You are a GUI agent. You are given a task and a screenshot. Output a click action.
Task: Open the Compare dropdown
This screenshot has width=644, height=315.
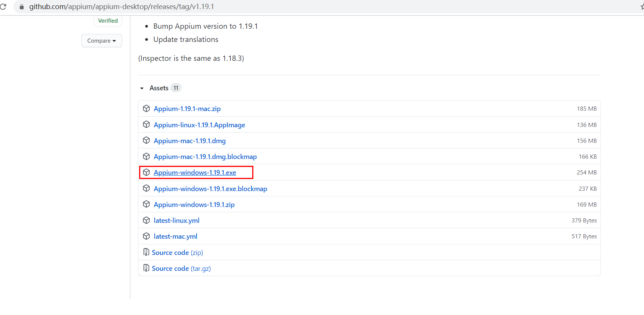click(x=102, y=41)
